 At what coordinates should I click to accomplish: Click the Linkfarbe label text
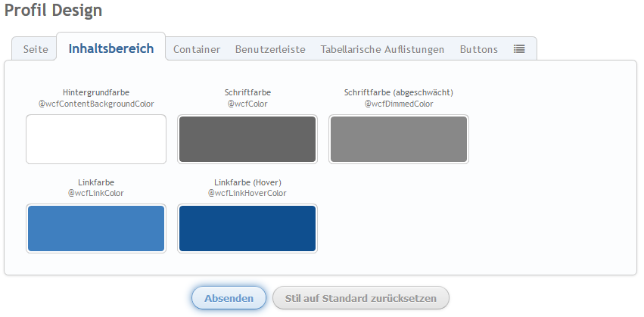coord(96,182)
